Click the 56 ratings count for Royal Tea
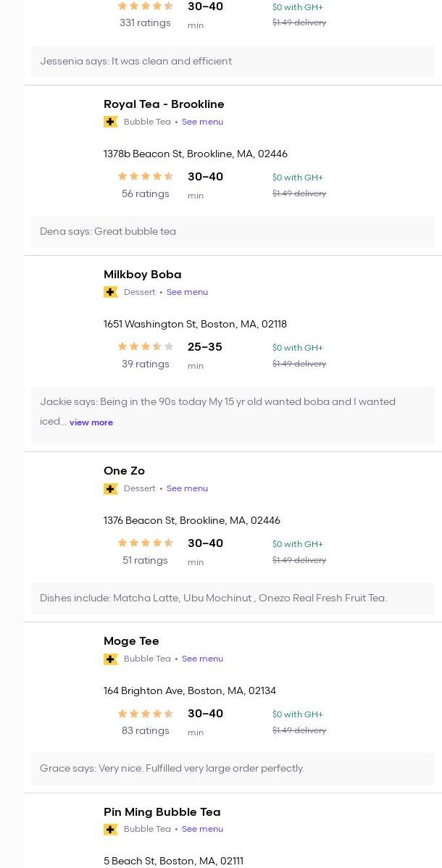The image size is (442, 868). pyautogui.click(x=146, y=193)
